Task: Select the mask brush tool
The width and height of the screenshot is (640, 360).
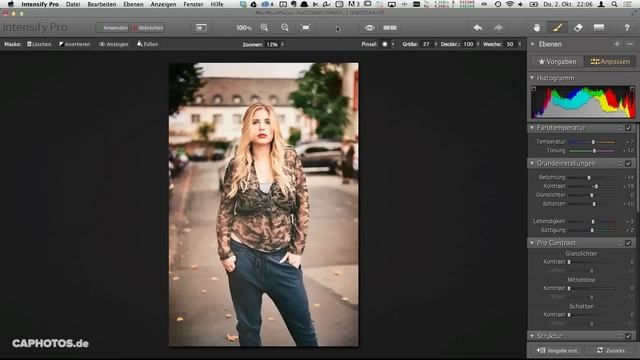Action: click(x=558, y=28)
